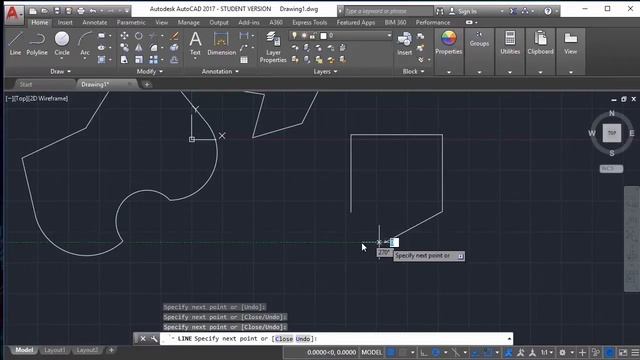Switch to the Parametric ribbon tab
640x360 pixels.
pos(131,22)
